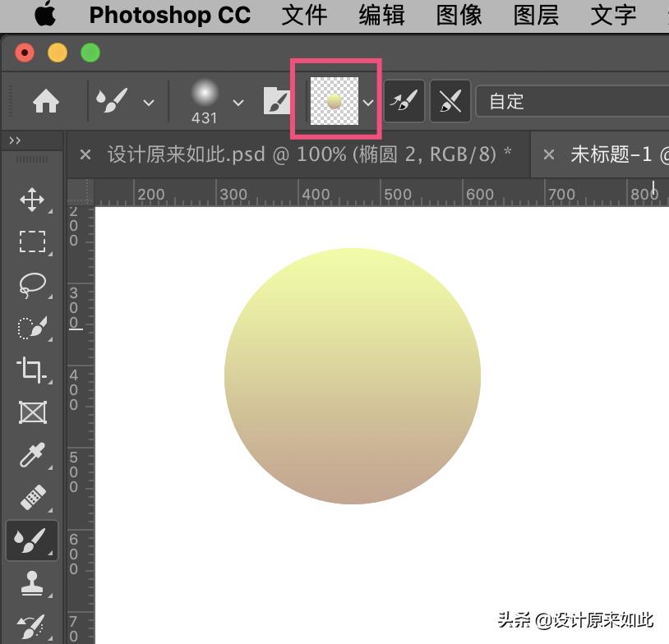Screen dimensions: 669x644
Task: Select the Clone Stamp tool
Action: (x=32, y=584)
